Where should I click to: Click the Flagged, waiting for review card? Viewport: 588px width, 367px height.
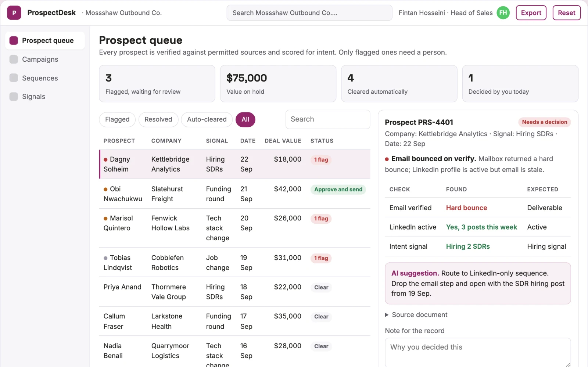157,84
